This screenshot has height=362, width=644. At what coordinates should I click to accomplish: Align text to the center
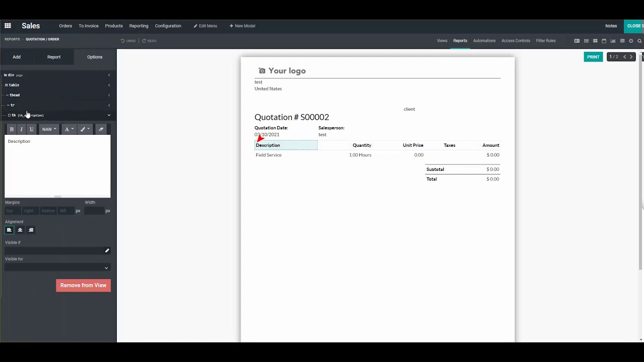(20, 230)
